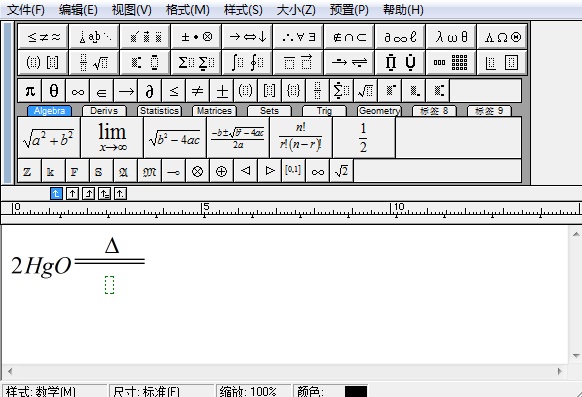582x397 pixels.
Task: Open fraction and radical templates palette
Action: [94, 62]
